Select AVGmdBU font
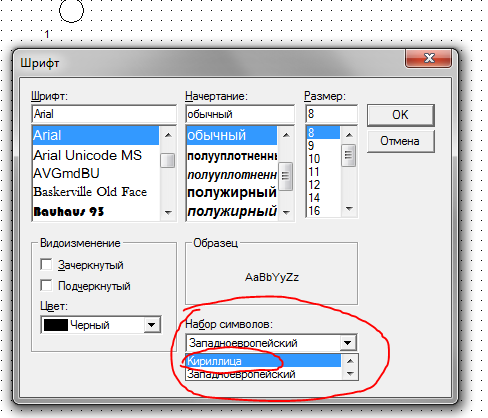The width and height of the screenshot is (488, 418). tap(96, 173)
